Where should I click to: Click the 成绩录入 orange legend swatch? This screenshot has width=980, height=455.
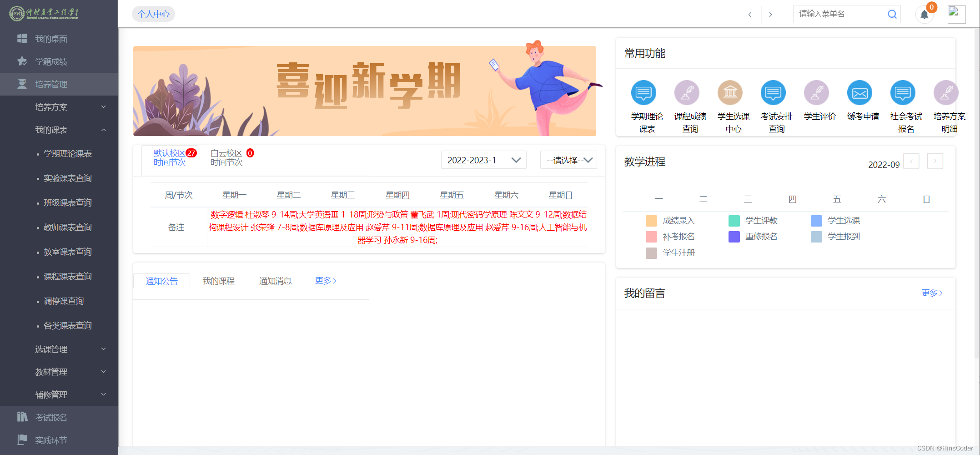click(651, 221)
